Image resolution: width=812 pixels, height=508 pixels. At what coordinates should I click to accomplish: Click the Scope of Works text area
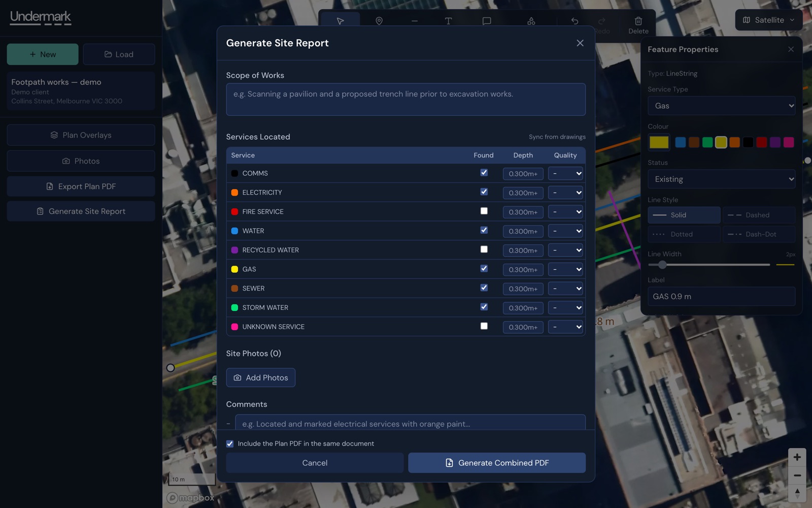pos(405,100)
